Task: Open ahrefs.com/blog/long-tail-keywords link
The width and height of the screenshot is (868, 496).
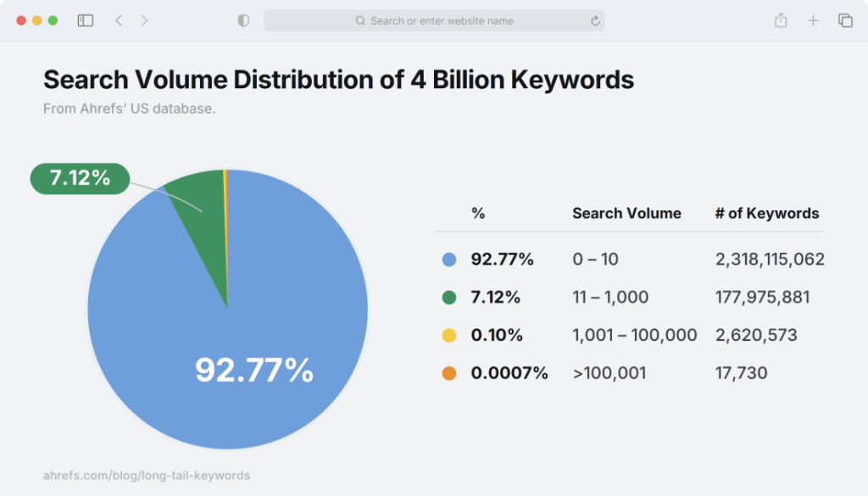Action: pyautogui.click(x=147, y=476)
